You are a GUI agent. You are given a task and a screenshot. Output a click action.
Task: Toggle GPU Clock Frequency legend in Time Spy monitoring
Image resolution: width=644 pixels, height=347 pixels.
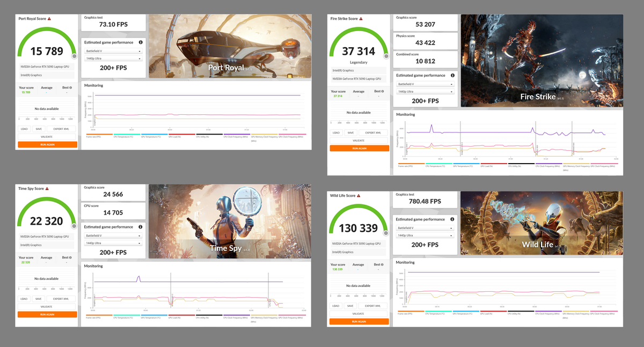[292, 316]
